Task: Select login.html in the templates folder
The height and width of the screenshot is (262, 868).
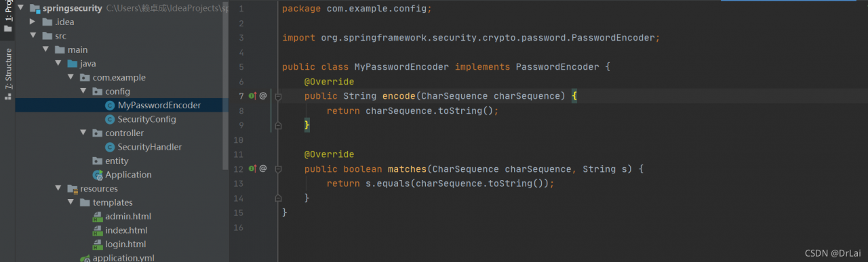Action: click(125, 244)
